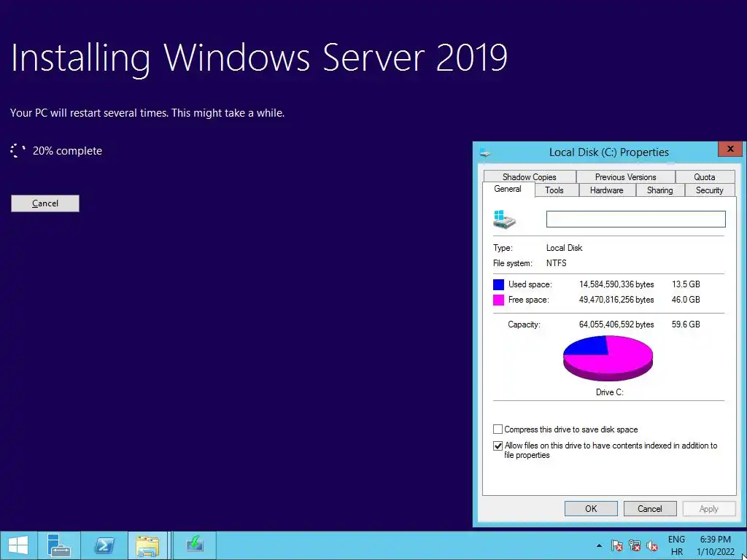Viewport: 747px width, 560px height.
Task: Show hidden tray icons arrow
Action: click(x=600, y=545)
